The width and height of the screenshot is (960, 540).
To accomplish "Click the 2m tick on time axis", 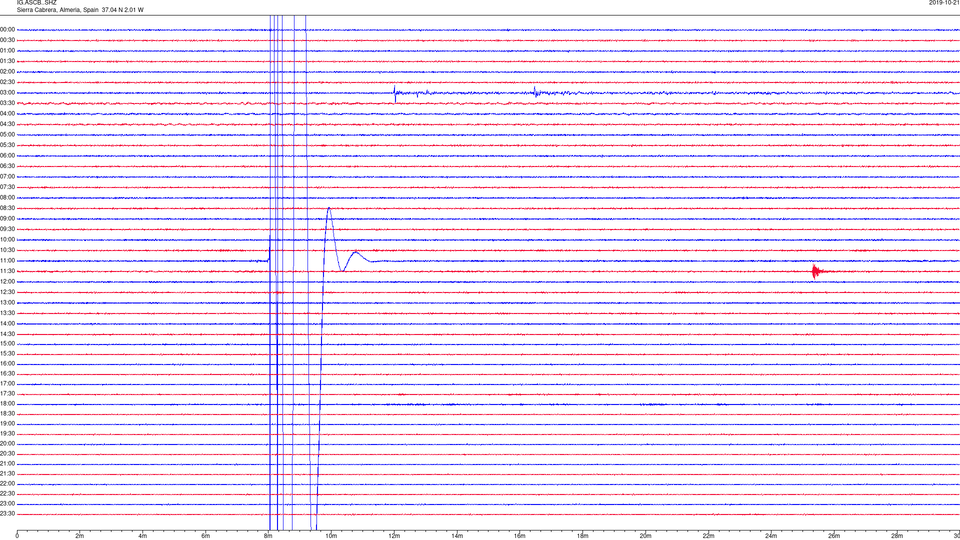I will click(x=80, y=536).
